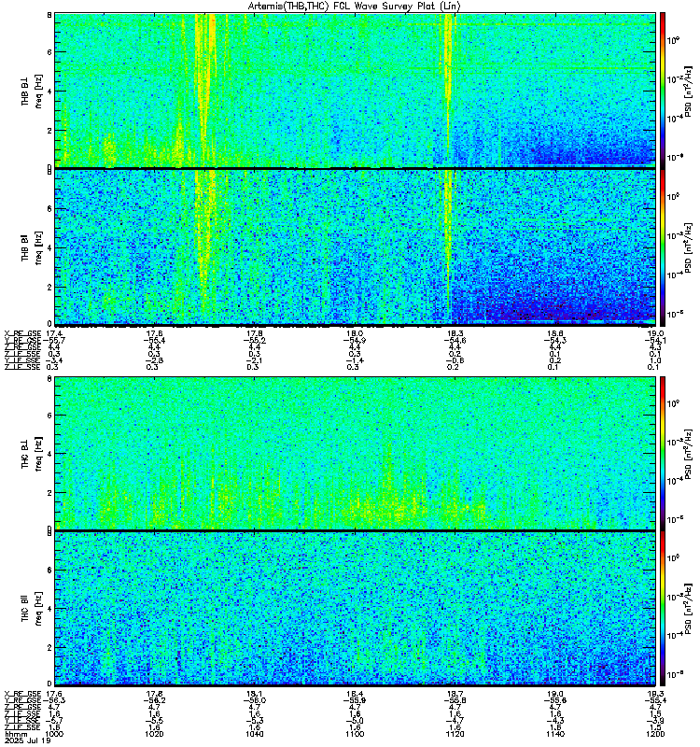Select the 'THC B⊥' perpendicular axis label
Viewport: 700px width, 747px height.
pos(25,455)
